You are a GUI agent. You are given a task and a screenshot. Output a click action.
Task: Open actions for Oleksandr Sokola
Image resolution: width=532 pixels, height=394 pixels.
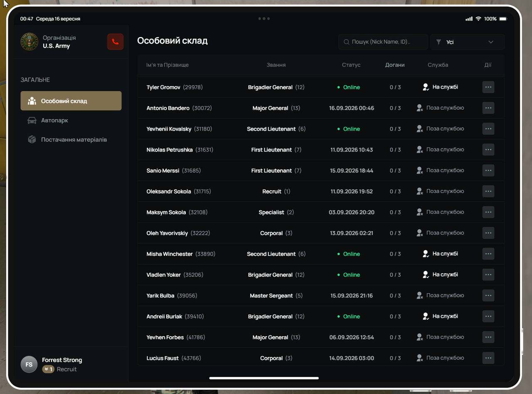488,191
